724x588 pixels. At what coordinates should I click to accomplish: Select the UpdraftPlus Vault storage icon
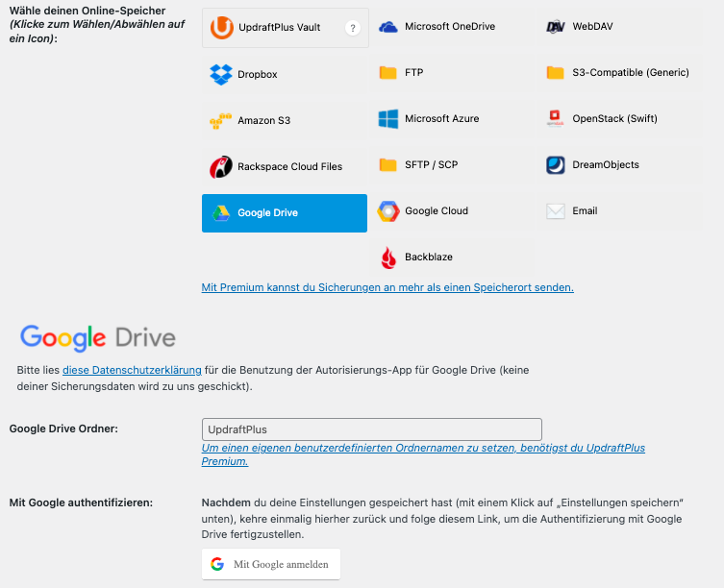point(222,29)
